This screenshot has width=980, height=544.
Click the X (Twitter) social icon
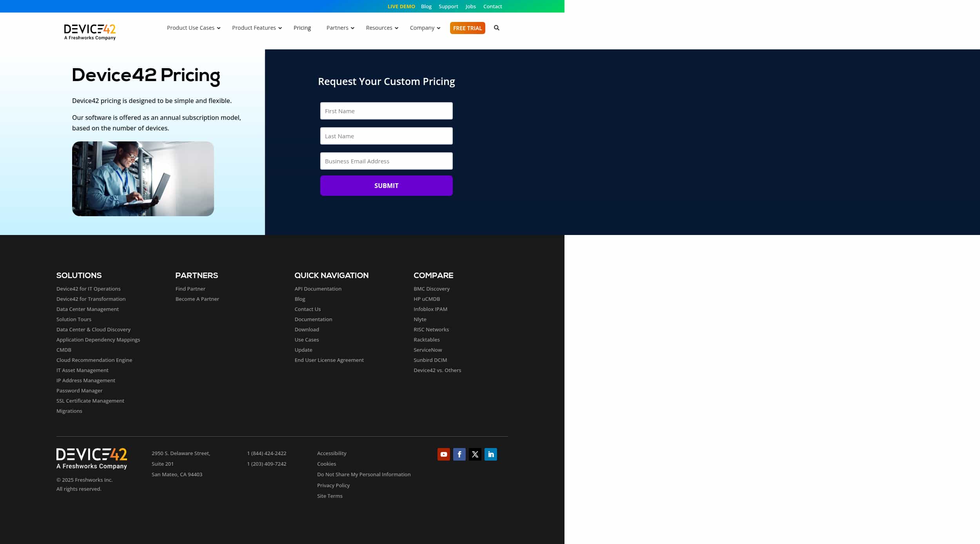[x=475, y=454]
